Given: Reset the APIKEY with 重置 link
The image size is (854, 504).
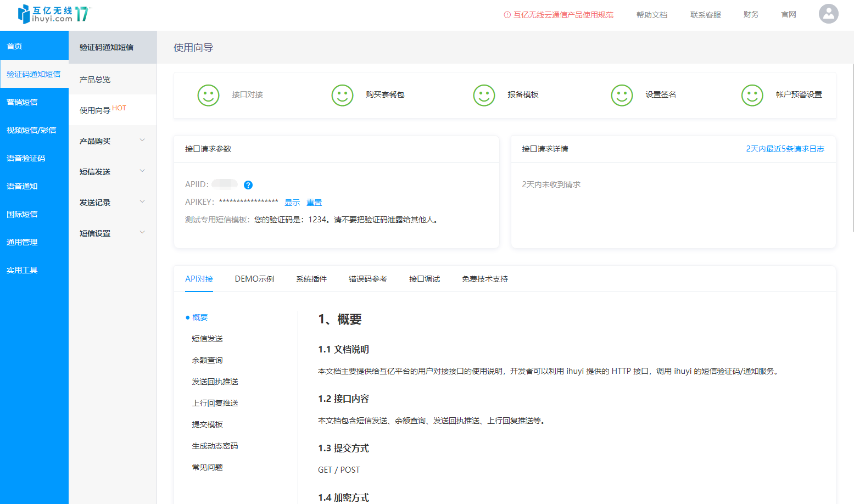Looking at the screenshot, I should coord(314,203).
